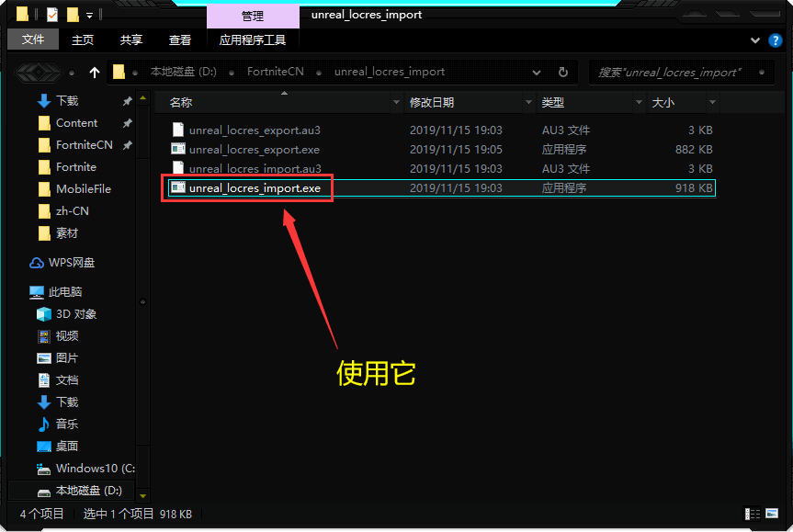This screenshot has height=532, width=793.
Task: Go up one folder level arrow
Action: click(x=95, y=73)
